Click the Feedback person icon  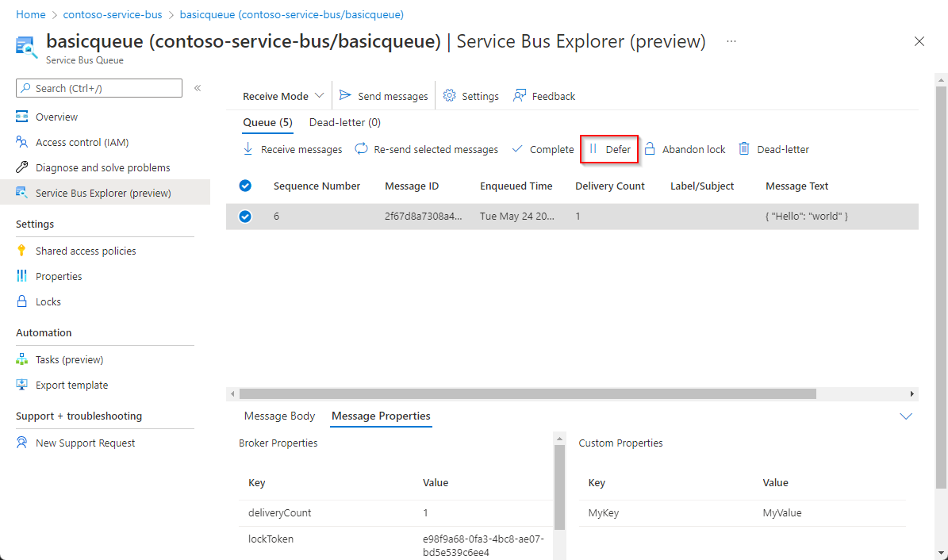coord(520,95)
